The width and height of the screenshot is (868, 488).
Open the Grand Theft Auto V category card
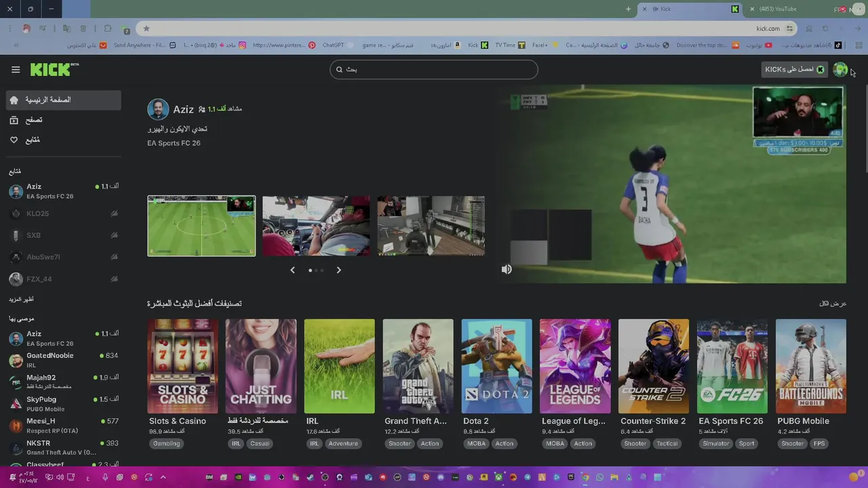[418, 366]
